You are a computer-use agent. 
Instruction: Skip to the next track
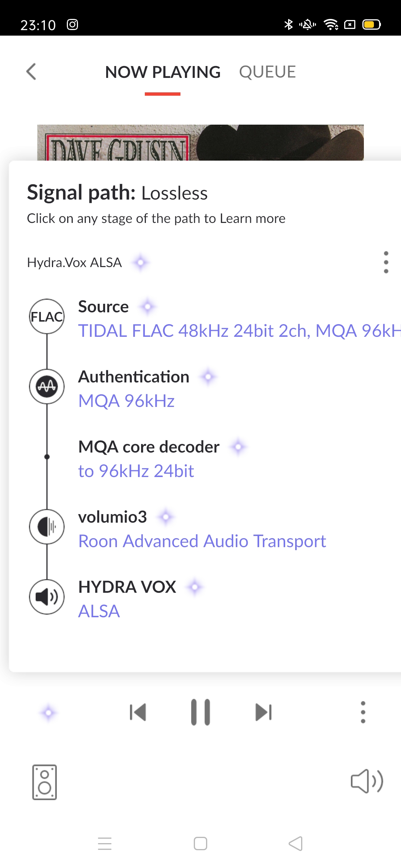(264, 712)
